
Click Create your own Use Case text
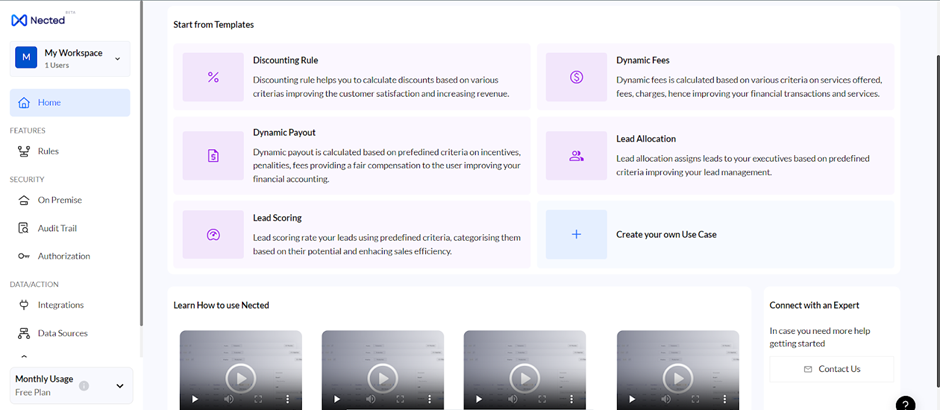(666, 234)
